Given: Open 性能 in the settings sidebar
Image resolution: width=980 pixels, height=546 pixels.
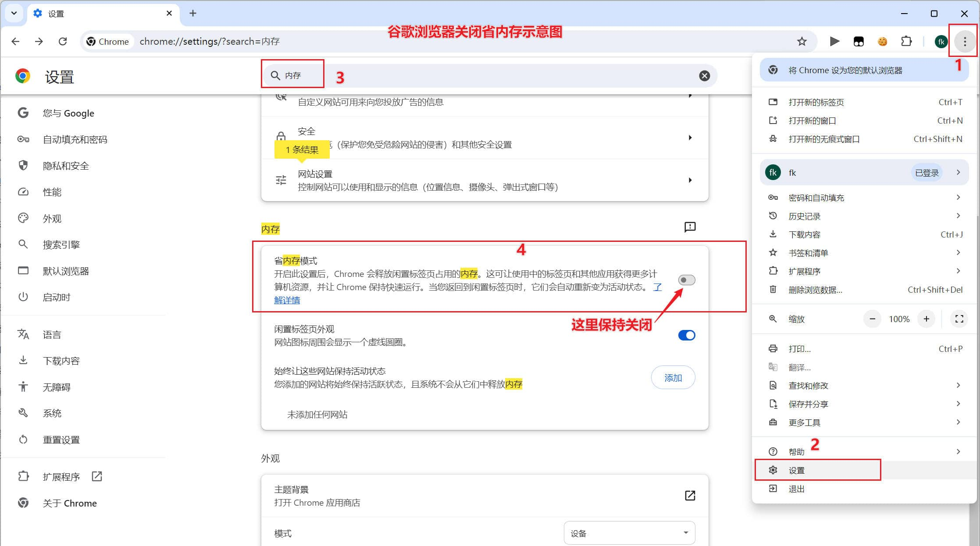Looking at the screenshot, I should (52, 192).
